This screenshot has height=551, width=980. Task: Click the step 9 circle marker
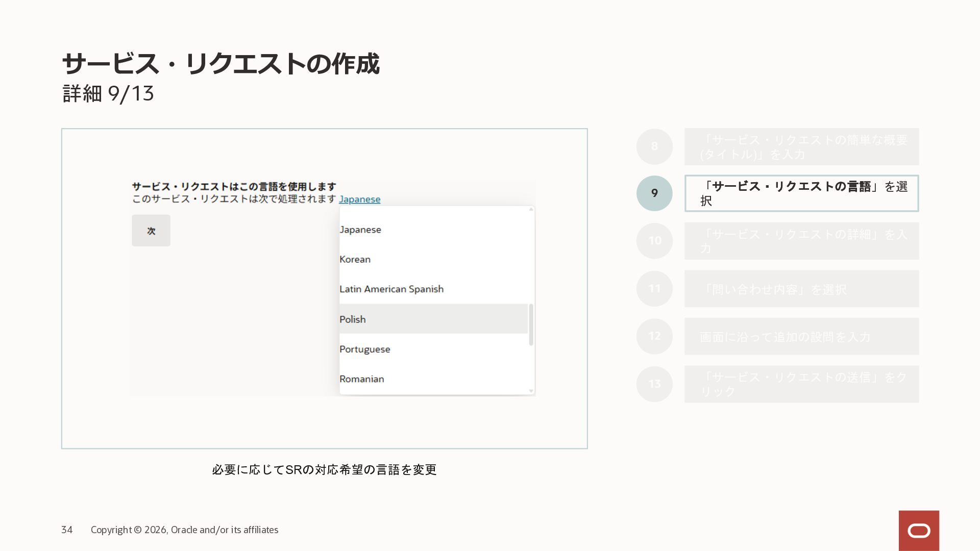point(654,193)
